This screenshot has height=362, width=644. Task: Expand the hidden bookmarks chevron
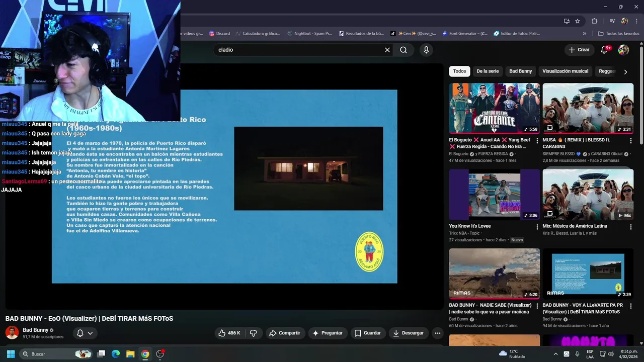tap(585, 34)
